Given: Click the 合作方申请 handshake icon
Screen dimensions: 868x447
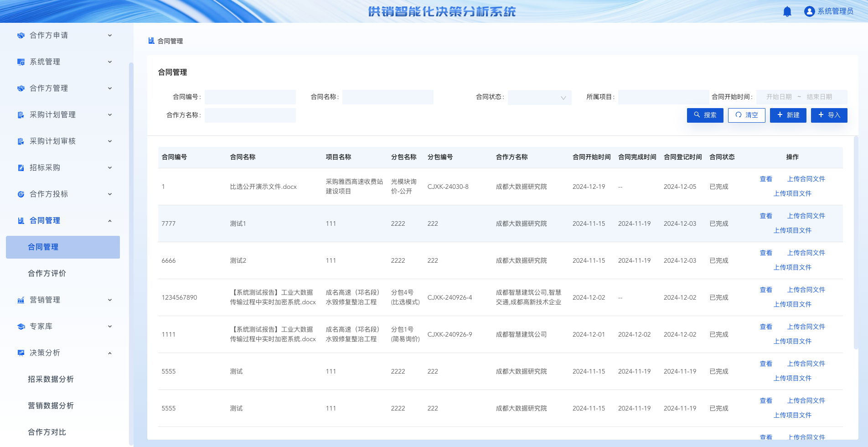Looking at the screenshot, I should point(21,36).
